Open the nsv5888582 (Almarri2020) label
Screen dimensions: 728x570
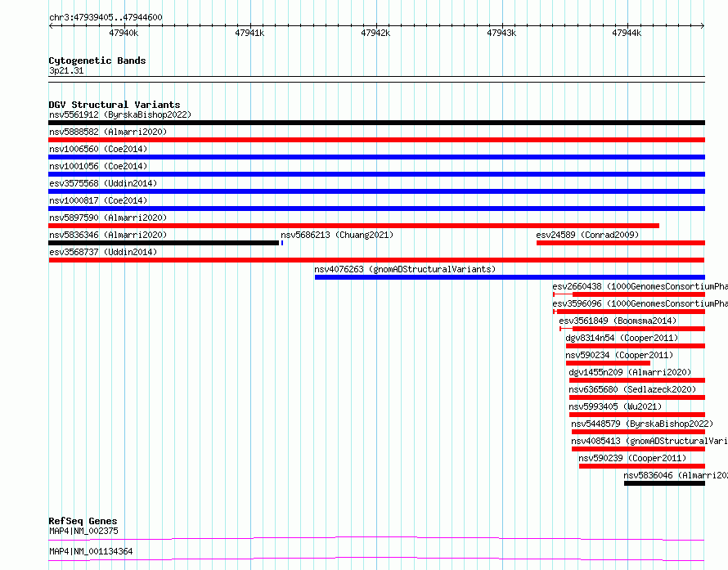coord(108,132)
